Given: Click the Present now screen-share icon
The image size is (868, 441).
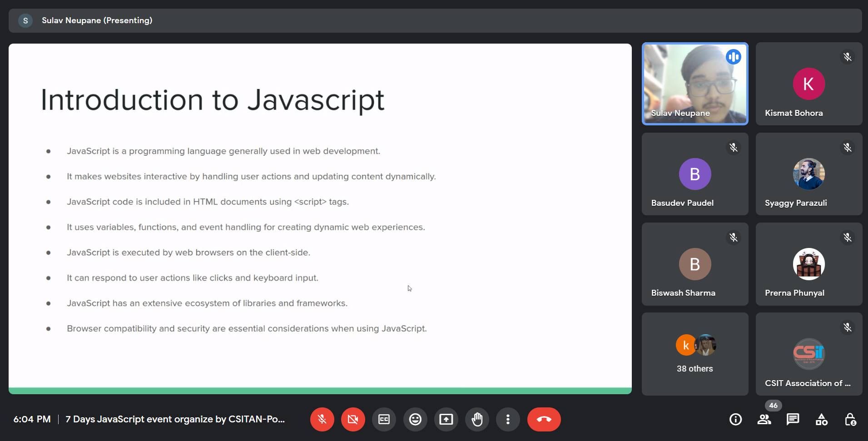Looking at the screenshot, I should pos(446,419).
